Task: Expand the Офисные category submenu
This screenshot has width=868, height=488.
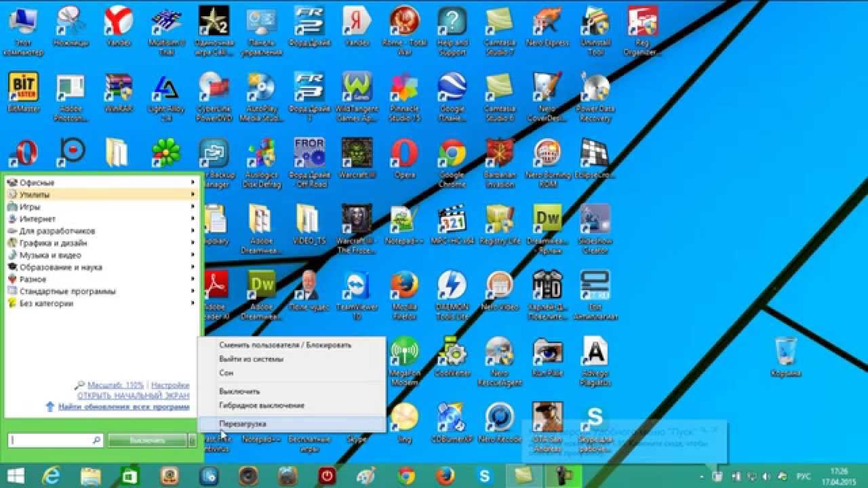Action: 102,182
